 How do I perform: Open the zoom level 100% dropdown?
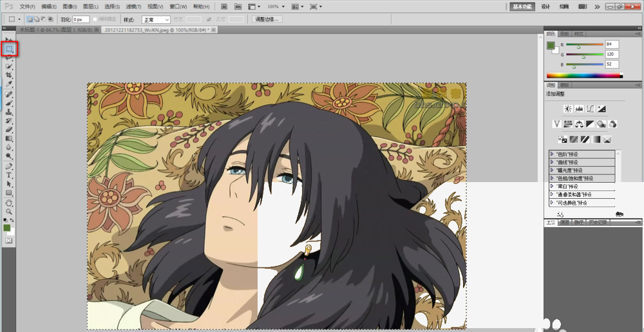pos(275,7)
